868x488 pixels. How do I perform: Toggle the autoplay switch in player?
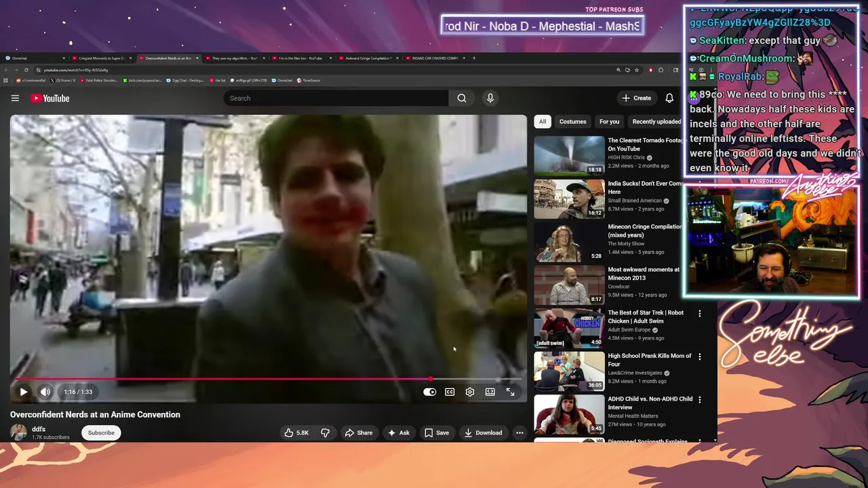[430, 392]
